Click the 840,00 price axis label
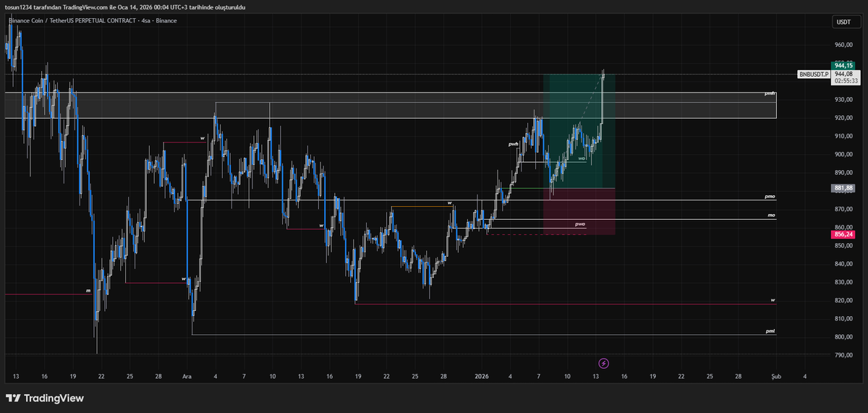 [x=843, y=264]
